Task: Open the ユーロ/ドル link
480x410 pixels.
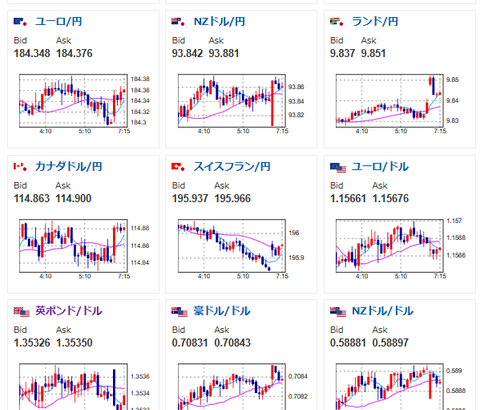Action: (x=380, y=167)
